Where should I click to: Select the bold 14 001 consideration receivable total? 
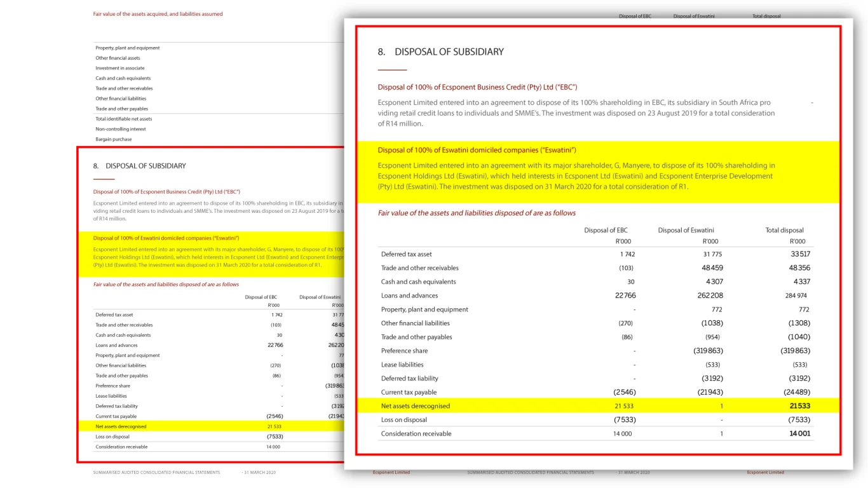pyautogui.click(x=799, y=434)
